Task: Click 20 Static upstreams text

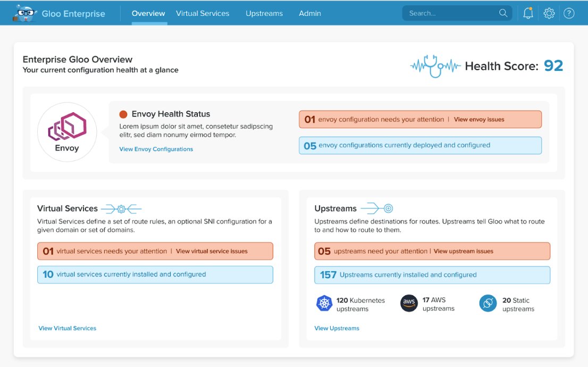Action: click(x=518, y=304)
